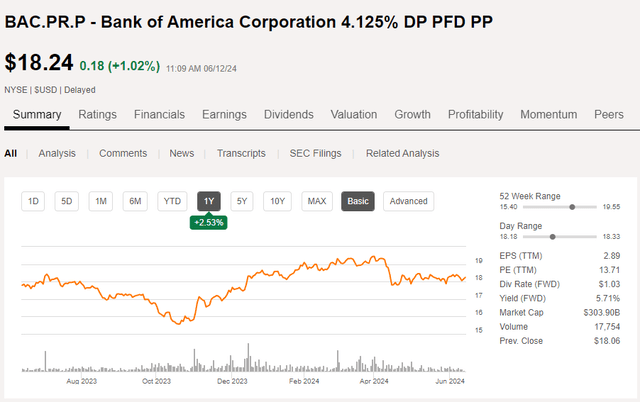640x402 pixels.
Task: Show year-to-date YTD chart
Action: click(173, 201)
